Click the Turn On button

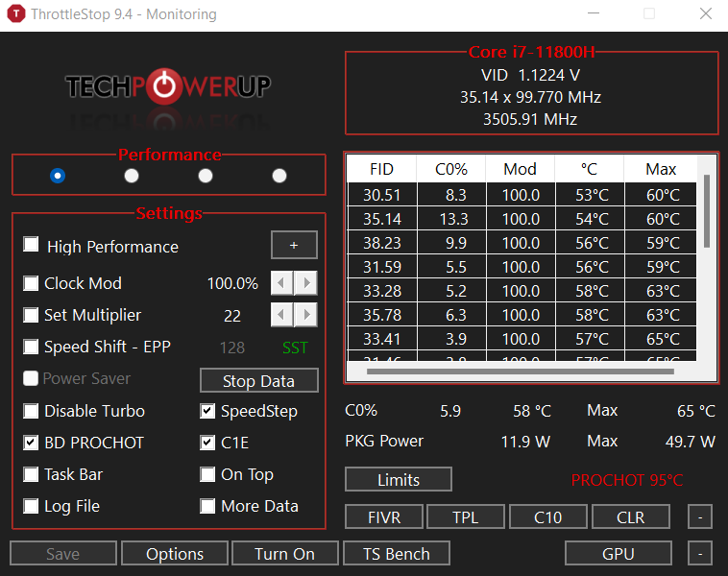285,553
